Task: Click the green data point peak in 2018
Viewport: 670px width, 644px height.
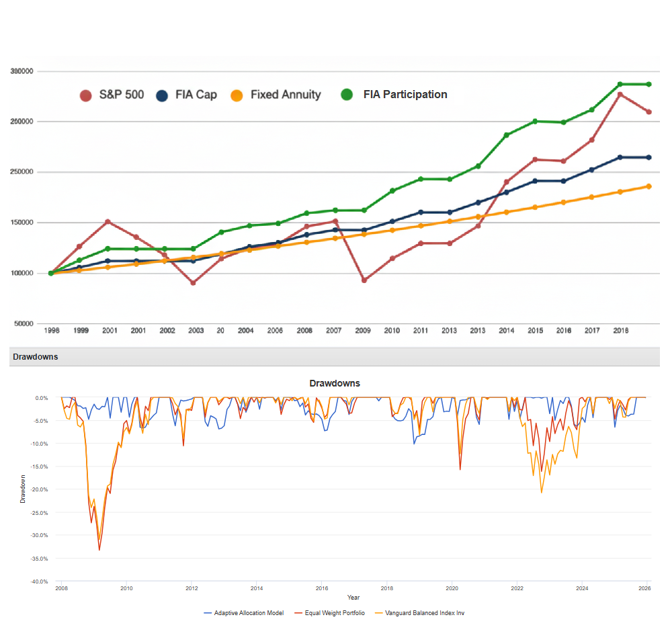Action: click(x=618, y=85)
